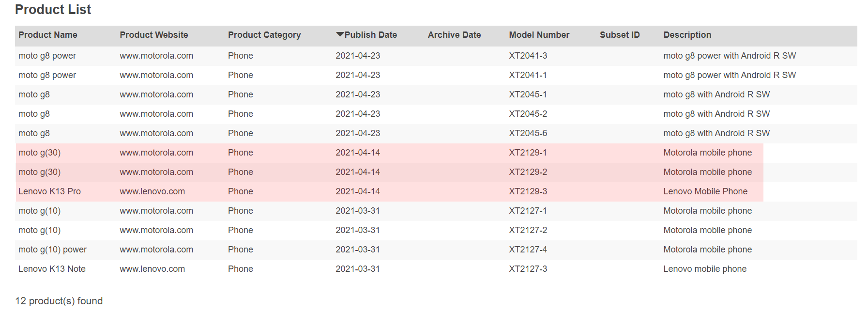Select the row with model XT2041-3
Screen dimensions: 868x313
point(436,56)
